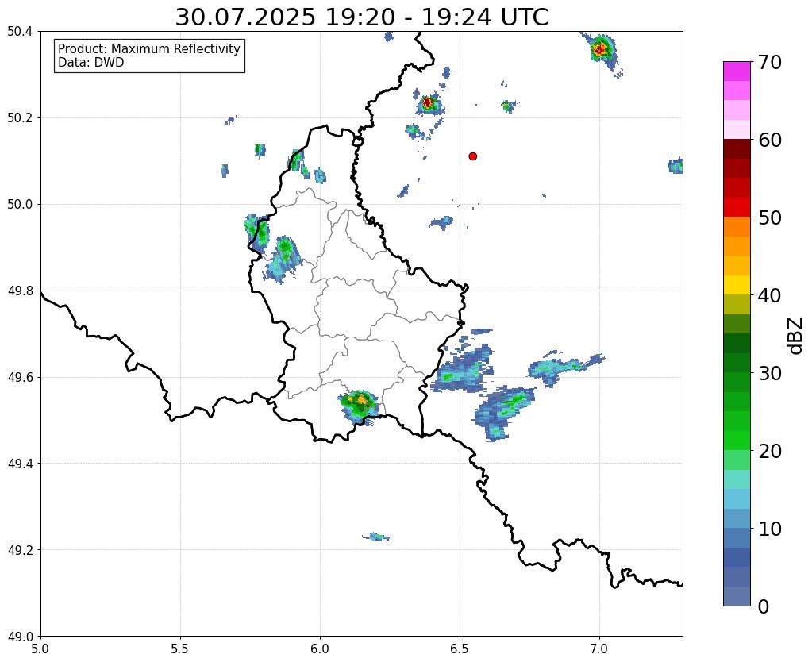Image resolution: width=812 pixels, height=662 pixels.
Task: Click the title "30.07.2025 19:20 - 19:24 UTC"
Action: 361,17
